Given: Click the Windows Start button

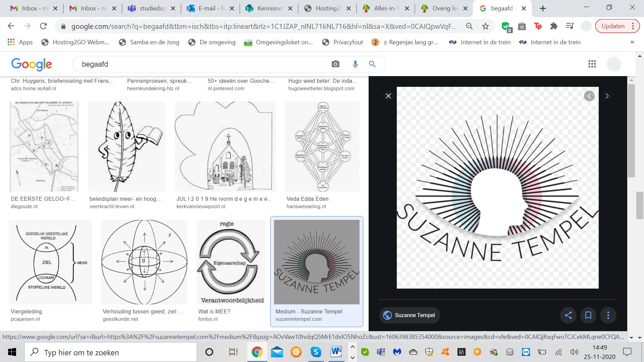Looking at the screenshot, I should coord(12,352).
